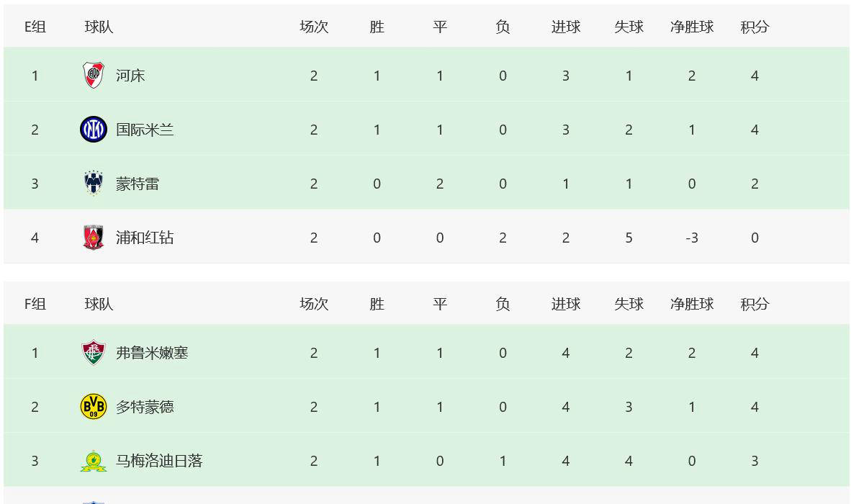Viewport: 851px width, 504px height.
Task: Click the Mamelodi Sundowns crest
Action: (93, 461)
